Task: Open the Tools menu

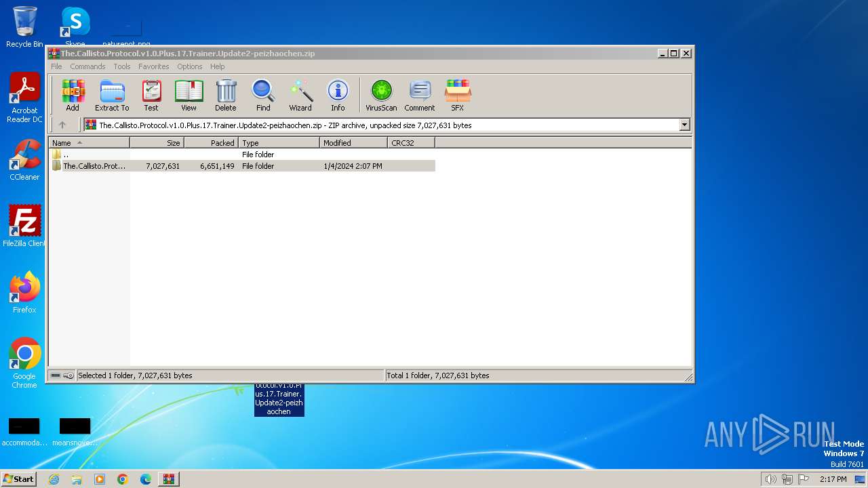Action: (122, 66)
